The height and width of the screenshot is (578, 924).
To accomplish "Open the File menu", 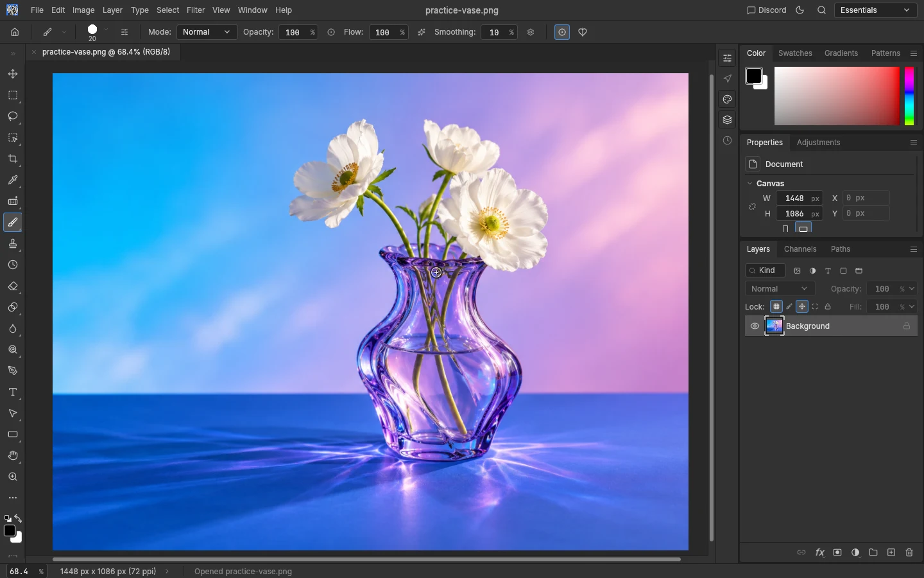I will pos(37,10).
